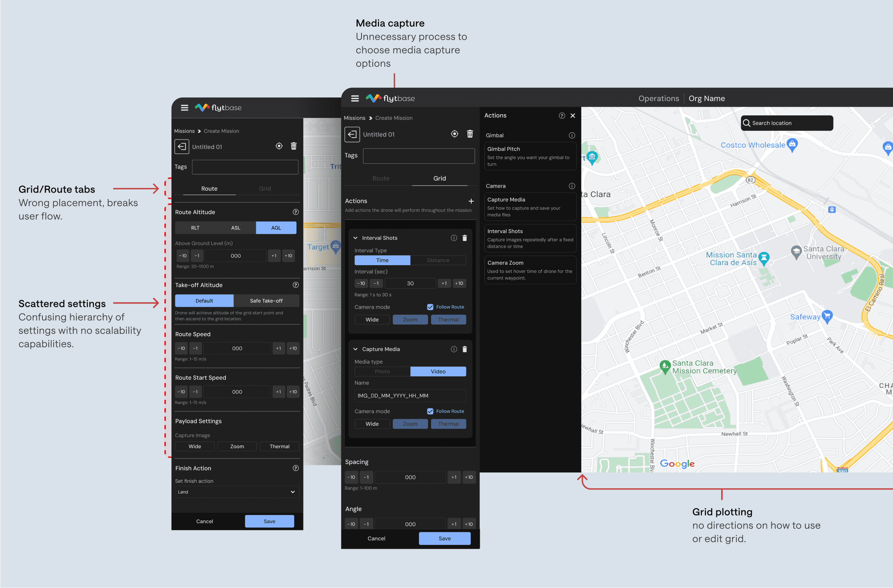Uncheck Follow Route in Capture Media
This screenshot has height=588, width=893.
coord(430,411)
